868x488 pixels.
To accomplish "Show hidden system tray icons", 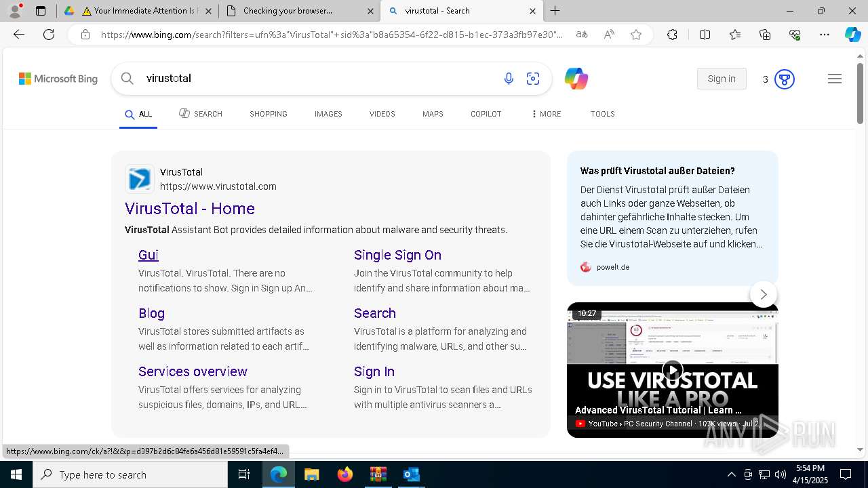I will pos(731,474).
